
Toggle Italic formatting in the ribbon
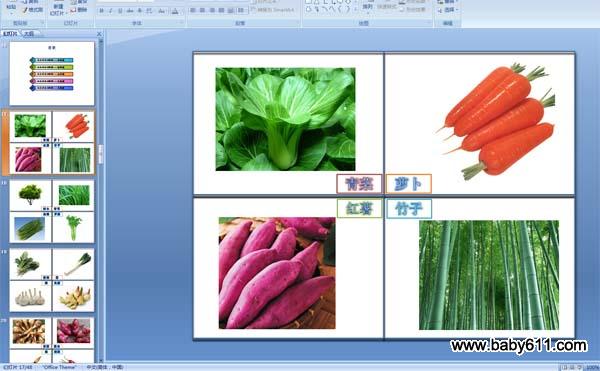(x=111, y=11)
